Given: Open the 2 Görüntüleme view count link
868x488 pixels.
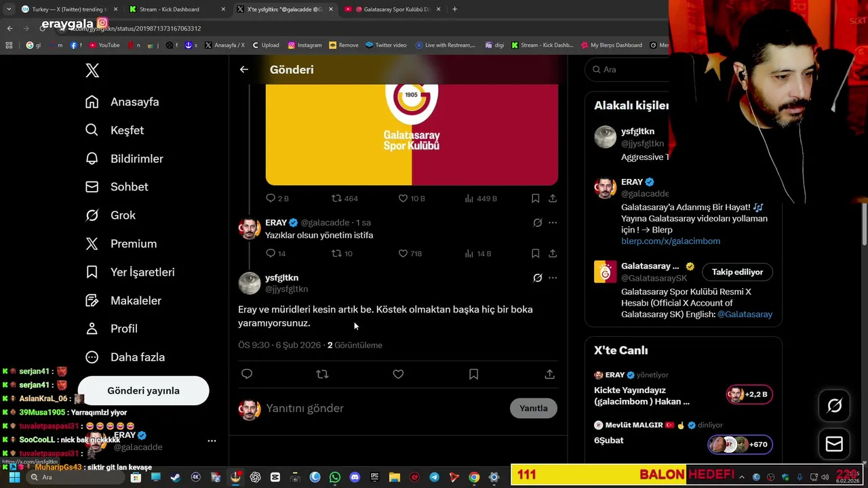Looking at the screenshot, I should pyautogui.click(x=355, y=345).
